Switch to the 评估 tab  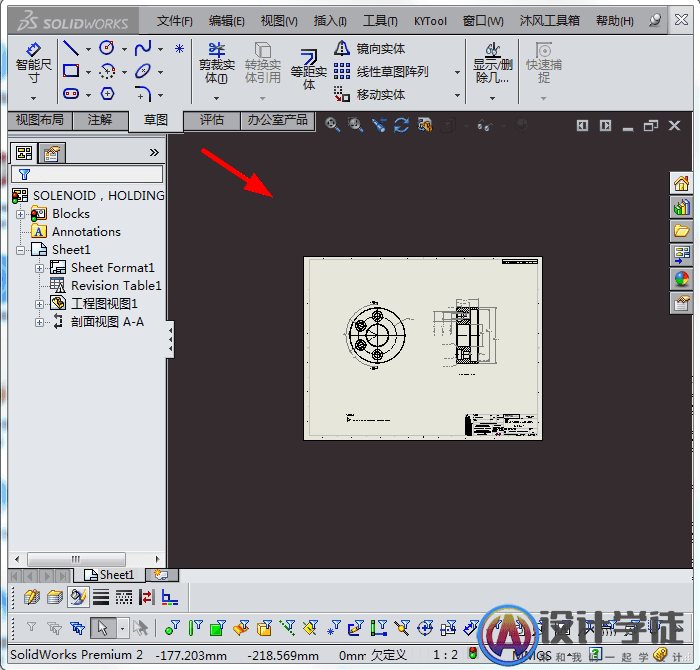[x=212, y=120]
